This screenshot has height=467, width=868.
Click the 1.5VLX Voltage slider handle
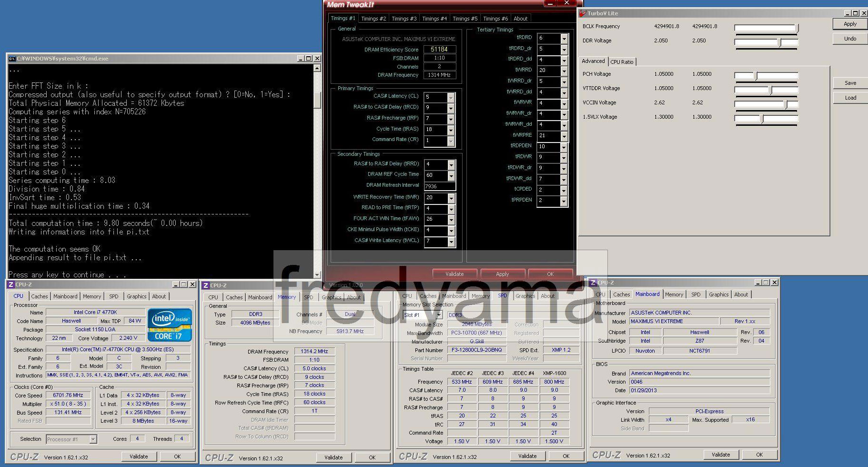click(x=762, y=119)
